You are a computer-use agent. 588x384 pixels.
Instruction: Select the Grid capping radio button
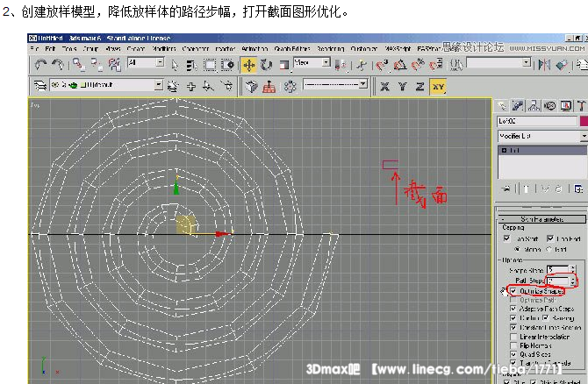pyautogui.click(x=549, y=249)
